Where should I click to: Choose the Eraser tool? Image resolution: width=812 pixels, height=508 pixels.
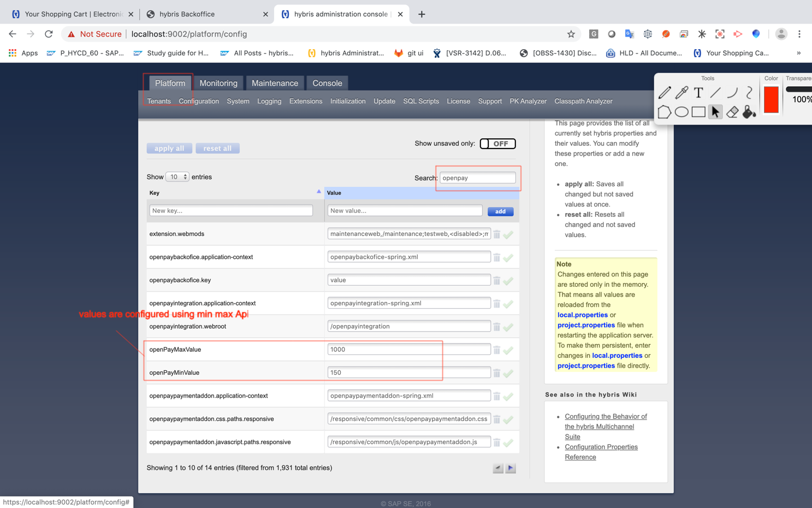(732, 112)
